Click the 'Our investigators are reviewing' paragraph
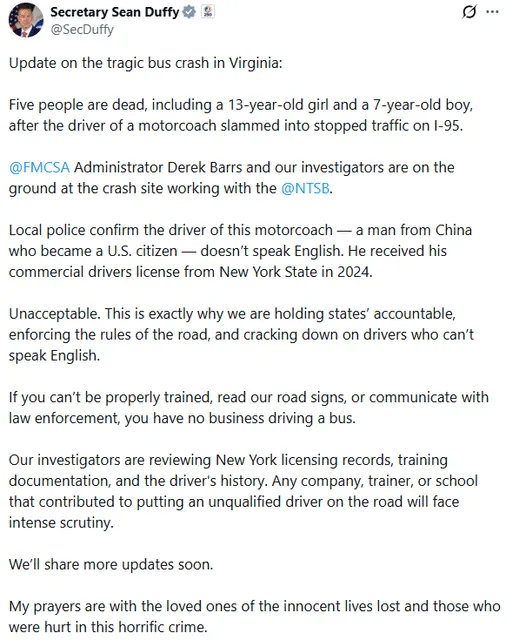 [x=243, y=491]
